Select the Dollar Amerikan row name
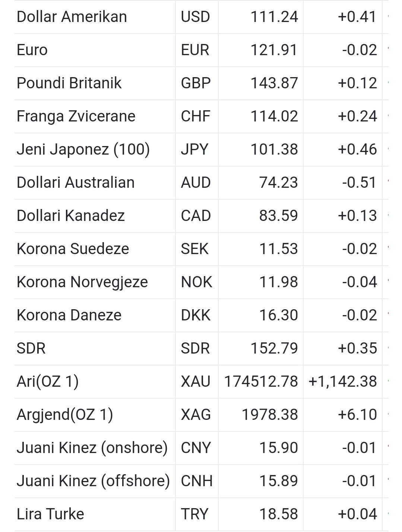The width and height of the screenshot is (402, 532). pyautogui.click(x=72, y=17)
